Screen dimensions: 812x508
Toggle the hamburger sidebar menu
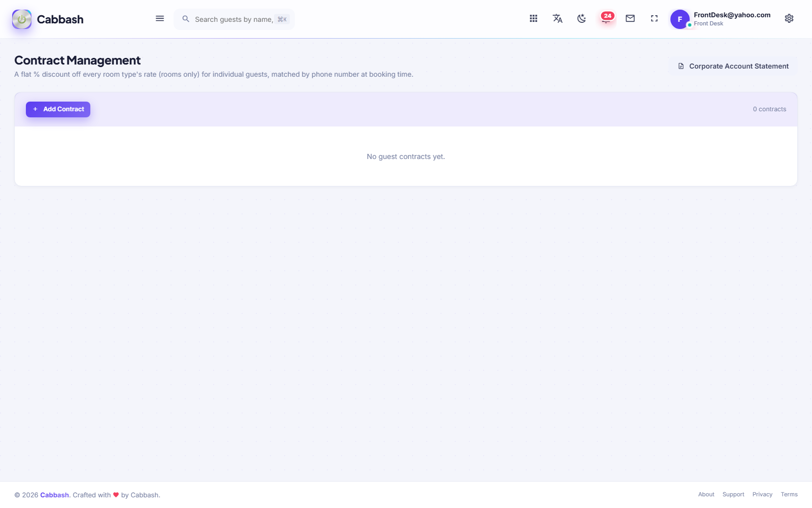point(160,19)
